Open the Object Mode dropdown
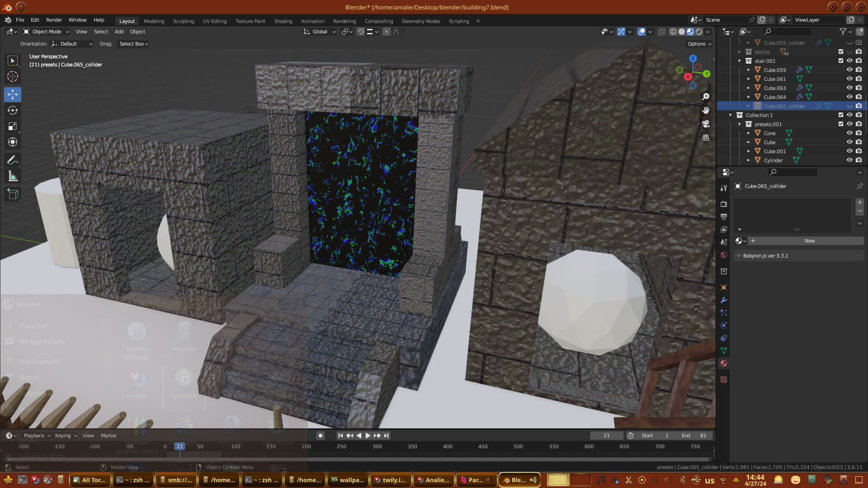The width and height of the screenshot is (868, 488). point(46,32)
